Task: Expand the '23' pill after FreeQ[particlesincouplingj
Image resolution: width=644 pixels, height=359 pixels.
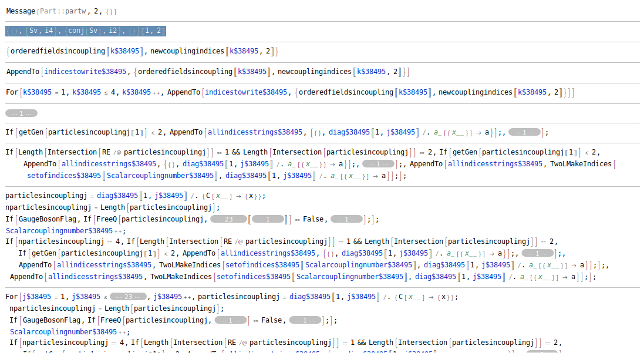Action: point(228,219)
